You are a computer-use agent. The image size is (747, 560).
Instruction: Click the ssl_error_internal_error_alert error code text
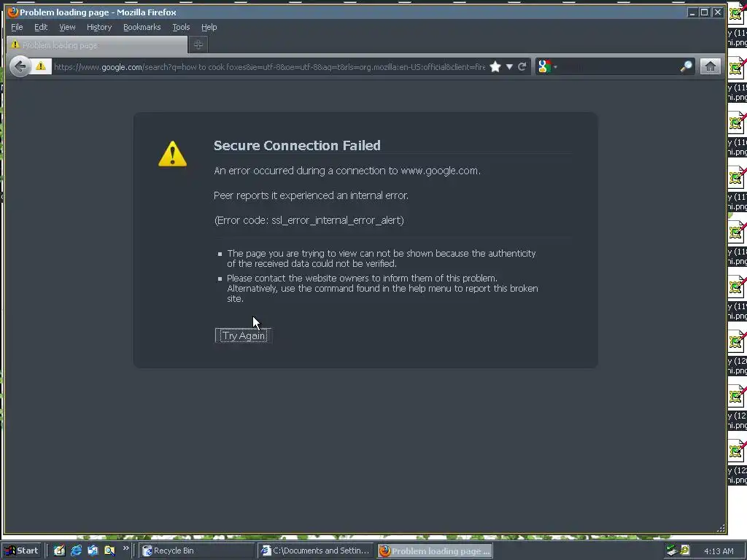[x=337, y=220]
